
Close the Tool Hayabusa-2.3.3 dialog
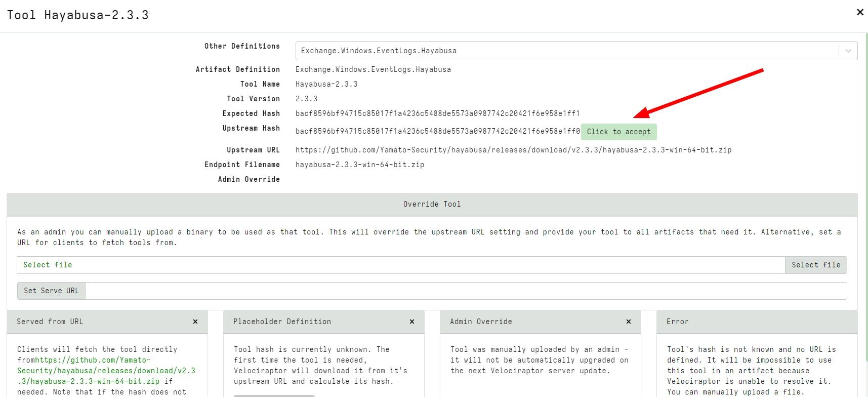point(859,12)
